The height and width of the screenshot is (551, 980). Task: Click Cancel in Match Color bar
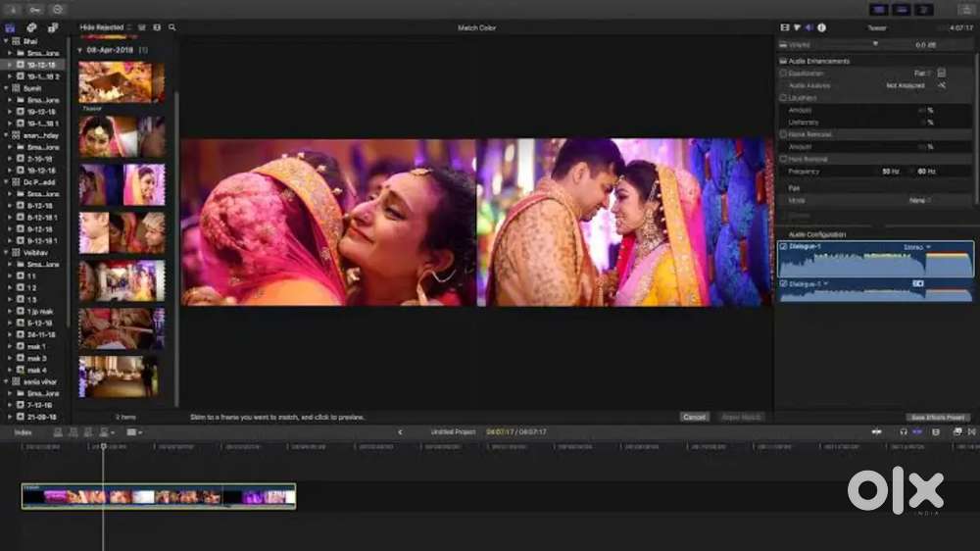[694, 417]
